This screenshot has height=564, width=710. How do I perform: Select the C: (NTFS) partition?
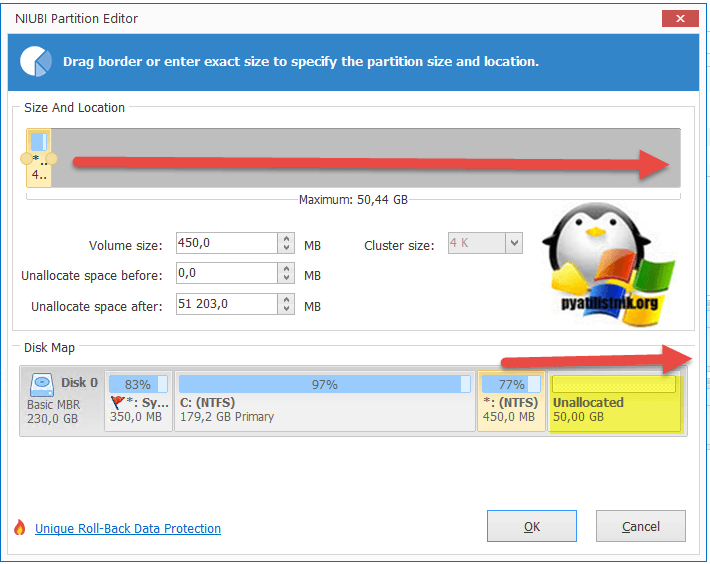(x=325, y=401)
